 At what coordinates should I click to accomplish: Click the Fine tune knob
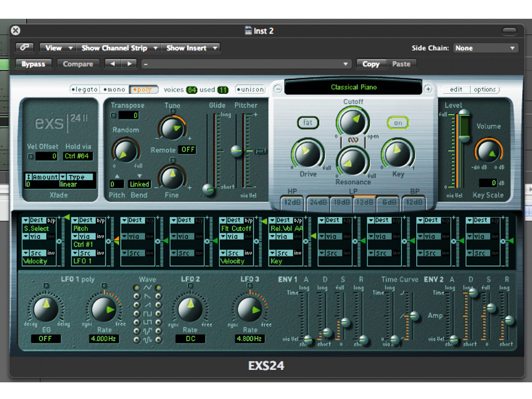click(x=172, y=178)
